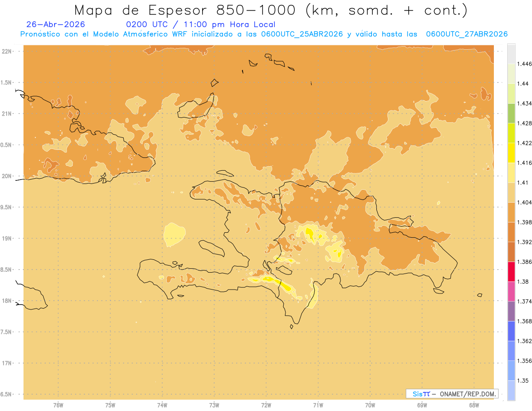Click the 22N latitude axis label
The width and height of the screenshot is (532, 411).
pyautogui.click(x=7, y=51)
